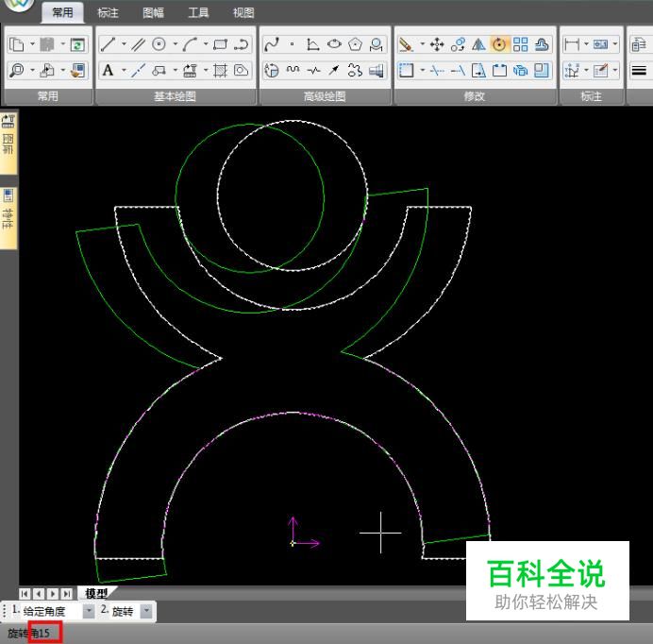653x644 pixels.
Task: Switch to the 工具 ribbon tab
Action: (198, 13)
